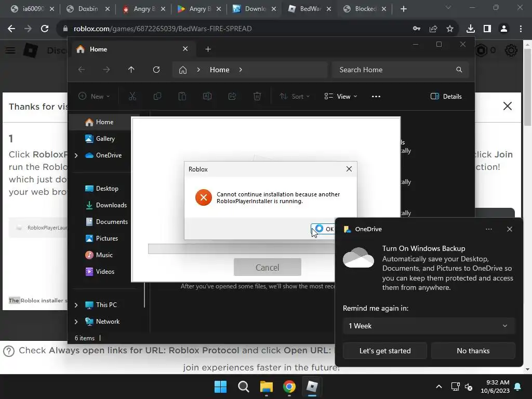Image resolution: width=532 pixels, height=399 pixels.
Task: Open OneDrive in File Explorer sidebar
Action: pyautogui.click(x=103, y=155)
